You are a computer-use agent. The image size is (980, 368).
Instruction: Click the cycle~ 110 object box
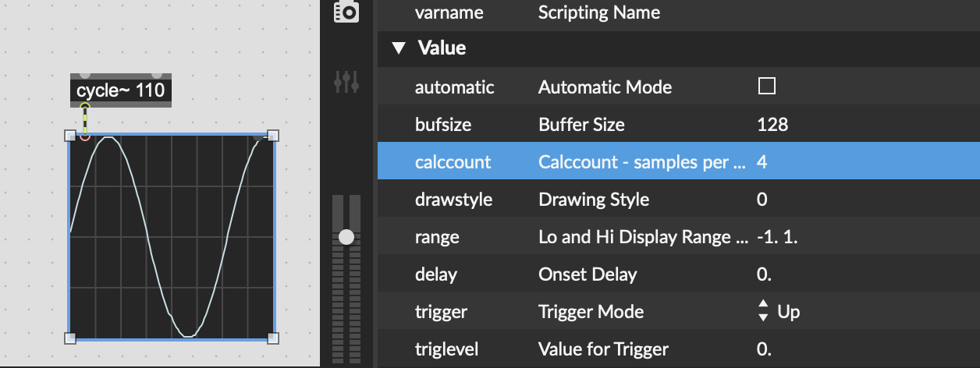[x=120, y=90]
